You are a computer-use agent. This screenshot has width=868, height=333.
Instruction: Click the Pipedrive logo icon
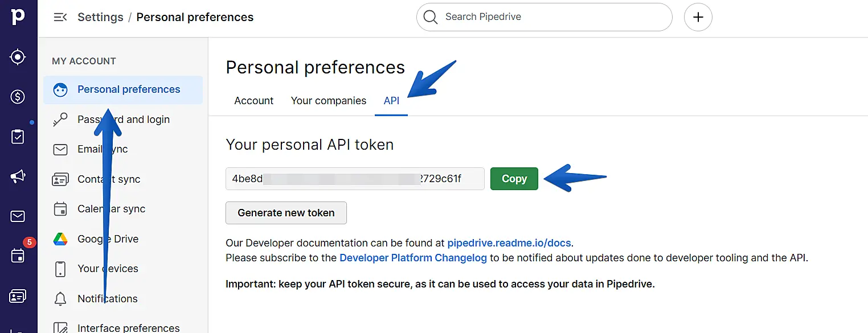pyautogui.click(x=18, y=17)
